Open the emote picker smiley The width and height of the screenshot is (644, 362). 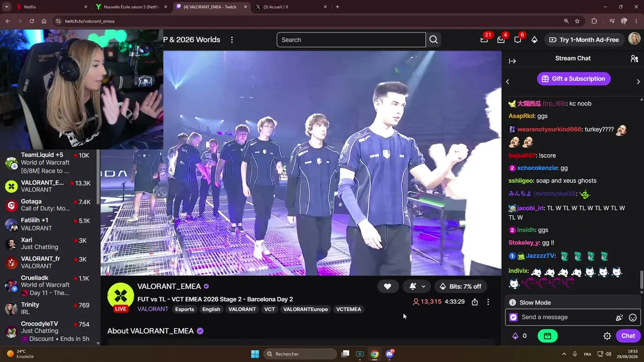point(633,317)
